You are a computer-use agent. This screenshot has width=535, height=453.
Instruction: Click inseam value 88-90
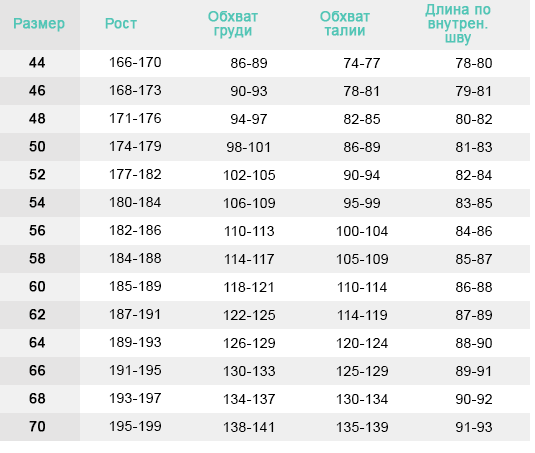click(x=474, y=343)
